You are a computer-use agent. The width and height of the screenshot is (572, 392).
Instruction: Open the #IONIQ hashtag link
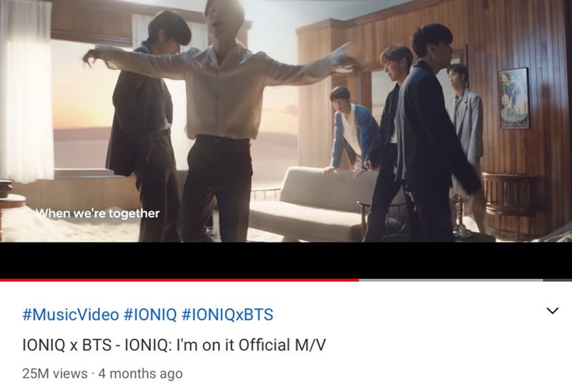(x=150, y=315)
